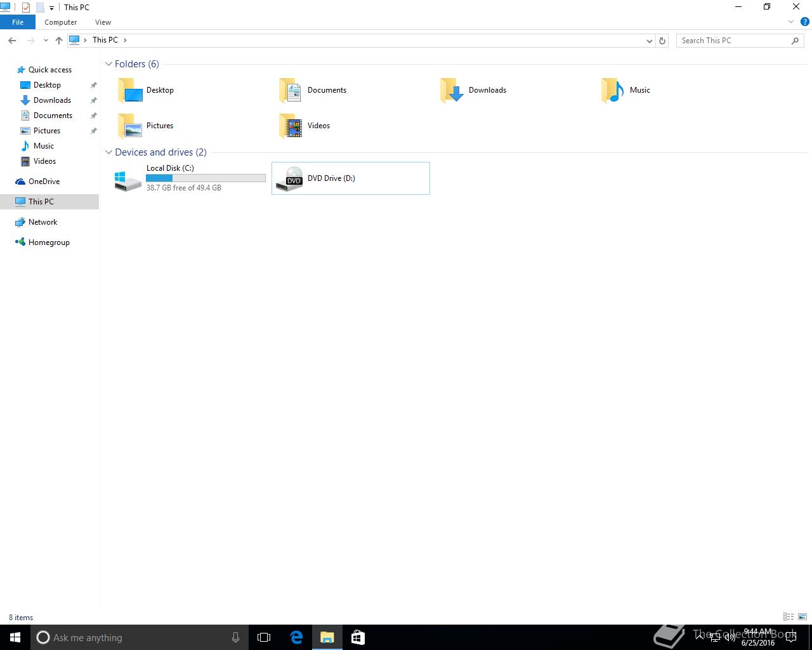Open Homegroup in navigation pane
Screen dimensions: 812x650
tap(49, 242)
